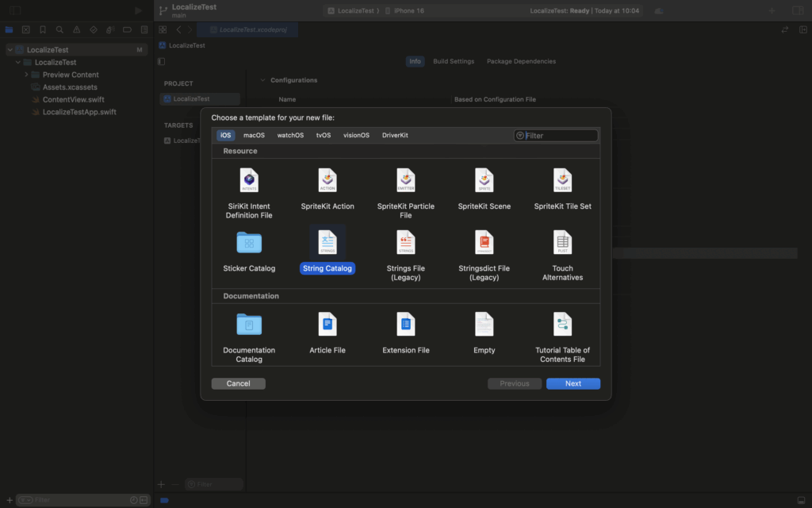Open the bookmark navigator
The image size is (812, 508).
click(43, 29)
